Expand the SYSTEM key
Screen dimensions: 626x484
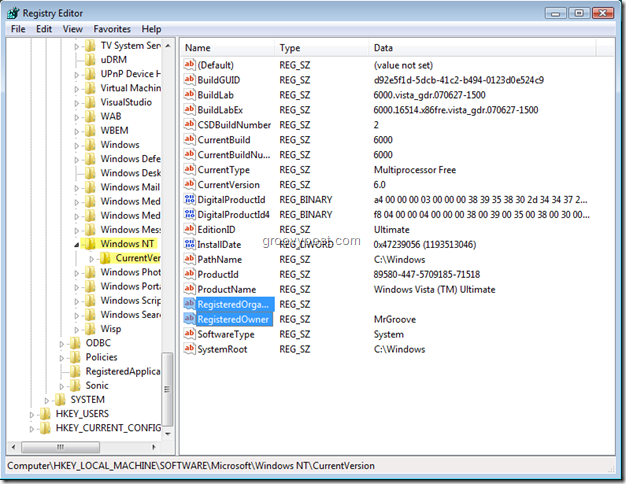point(47,400)
